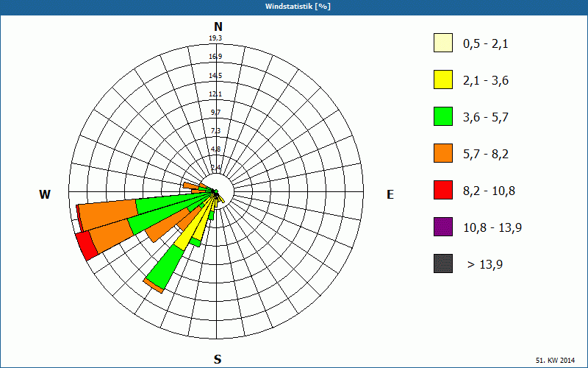Click the 7,3 ring scale value
Image resolution: width=588 pixels, height=368 pixels.
215,131
